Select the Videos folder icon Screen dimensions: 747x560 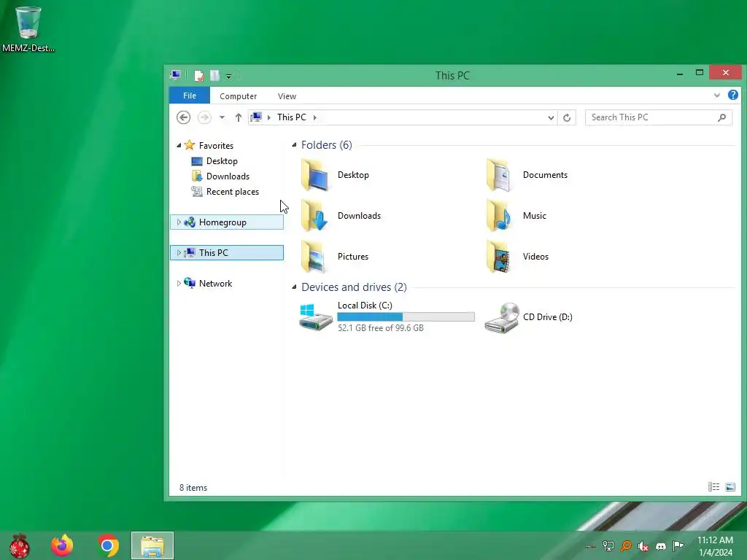[x=499, y=257]
